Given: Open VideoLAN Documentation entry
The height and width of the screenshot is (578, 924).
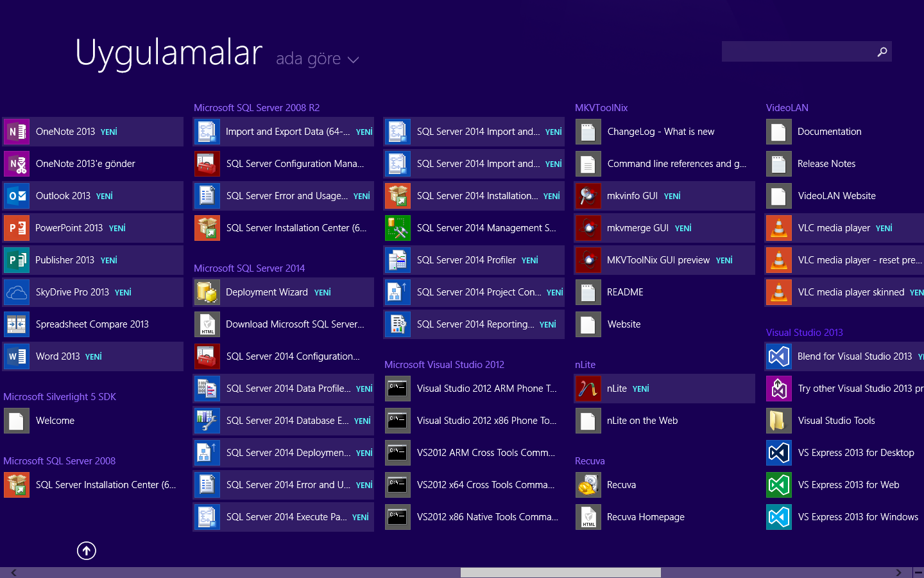Looking at the screenshot, I should 844,132.
